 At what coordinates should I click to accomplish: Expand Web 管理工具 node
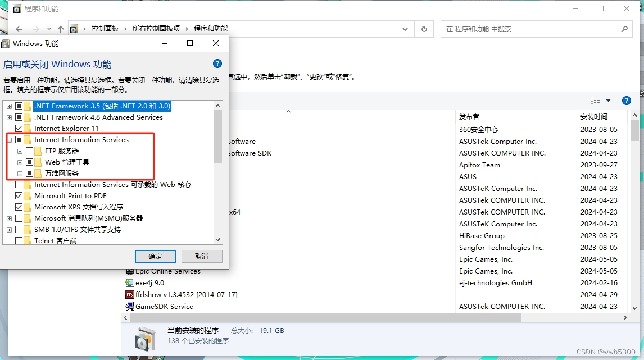[x=20, y=162]
